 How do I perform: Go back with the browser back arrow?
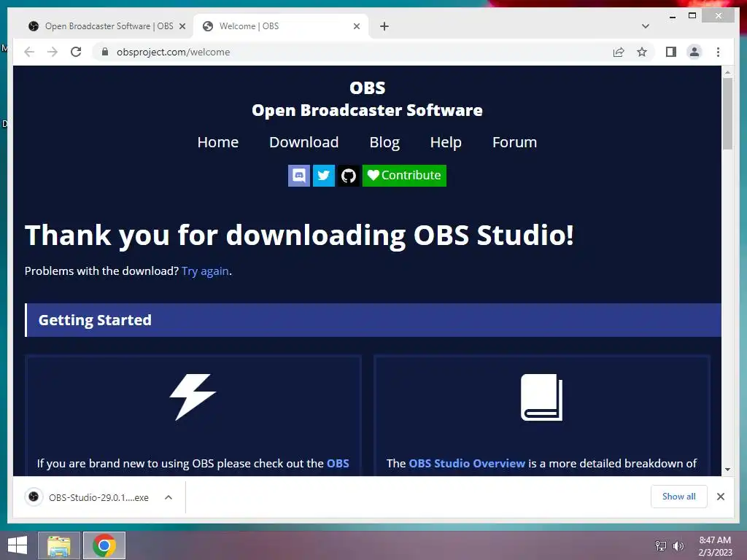point(29,52)
